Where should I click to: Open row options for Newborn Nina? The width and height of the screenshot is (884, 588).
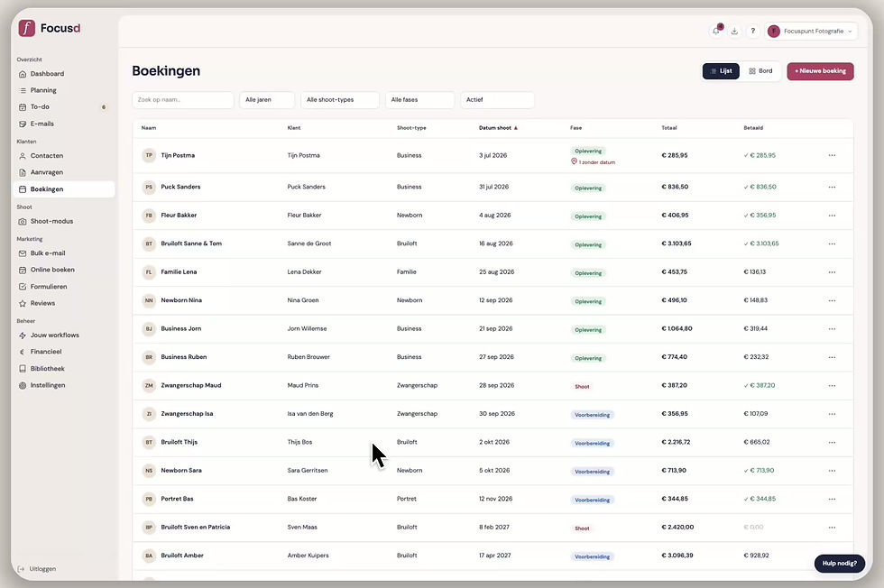click(832, 300)
